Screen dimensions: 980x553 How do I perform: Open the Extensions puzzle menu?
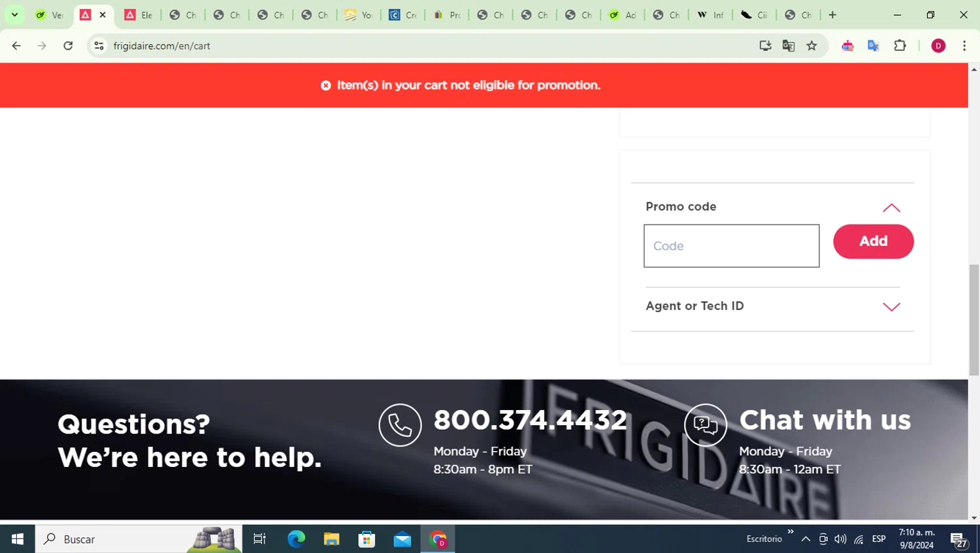pyautogui.click(x=900, y=46)
